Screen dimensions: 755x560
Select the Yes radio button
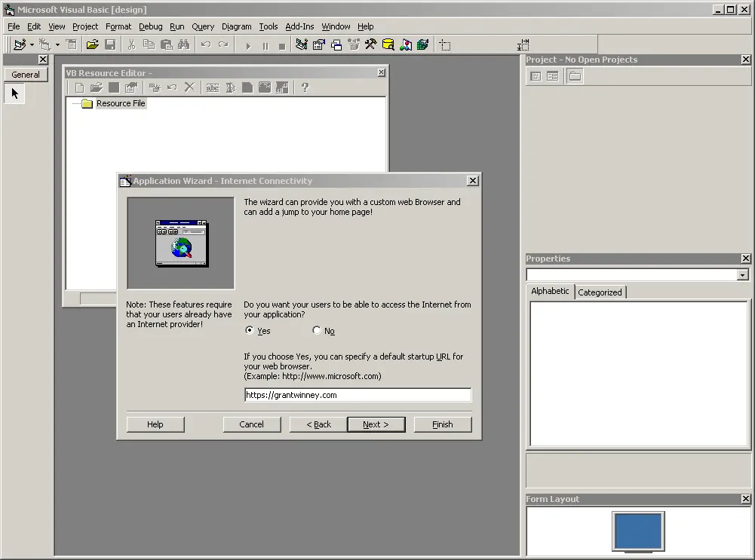(250, 331)
